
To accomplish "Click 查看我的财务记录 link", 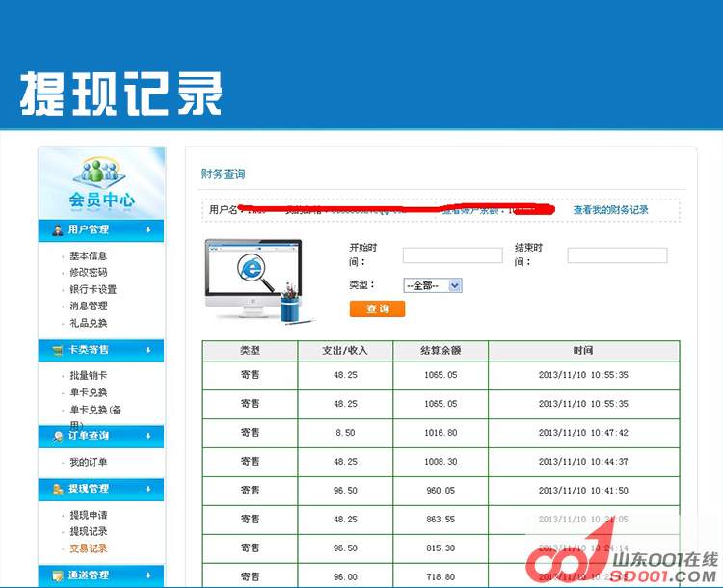I will tap(610, 210).
